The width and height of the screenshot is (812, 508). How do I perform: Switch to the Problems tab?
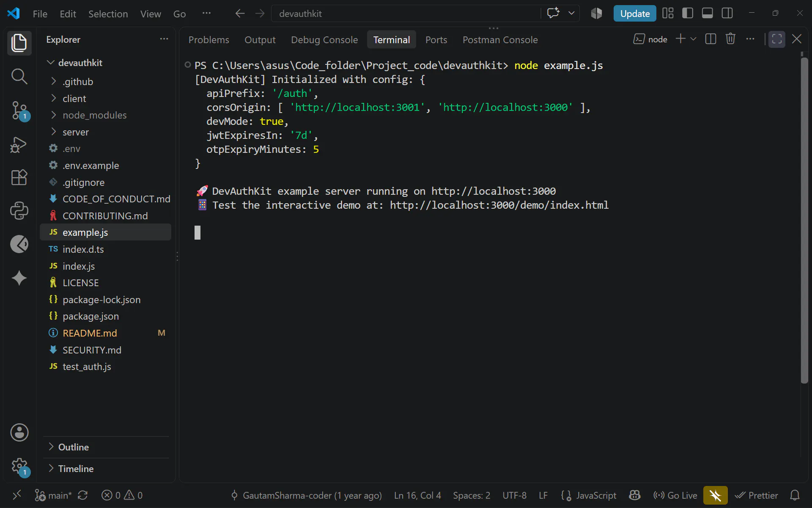pyautogui.click(x=208, y=40)
